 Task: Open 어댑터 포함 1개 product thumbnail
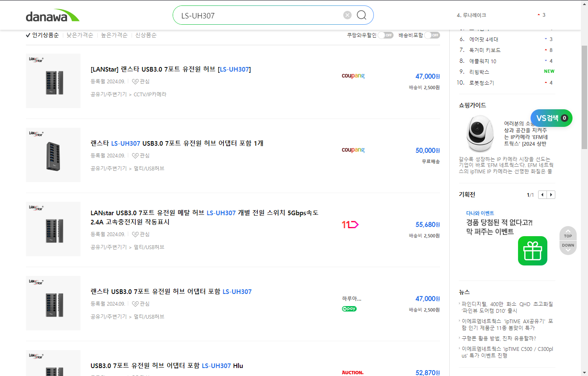click(53, 155)
